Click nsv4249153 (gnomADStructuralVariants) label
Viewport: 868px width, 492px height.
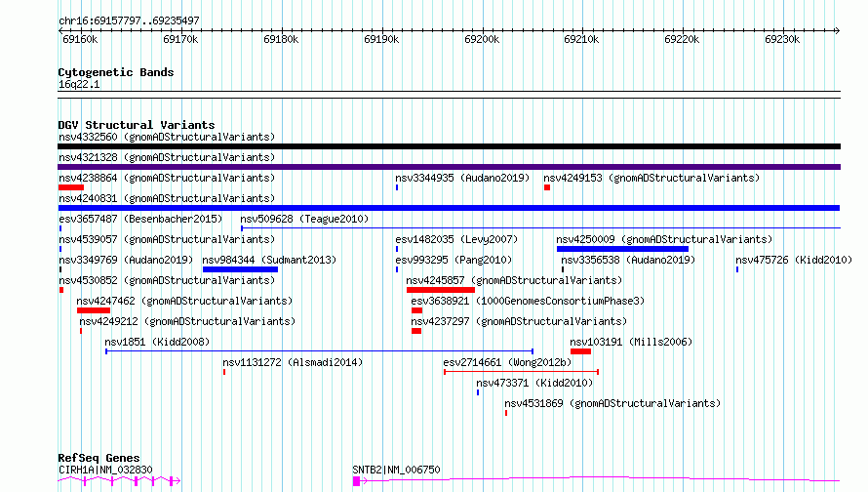[651, 178]
